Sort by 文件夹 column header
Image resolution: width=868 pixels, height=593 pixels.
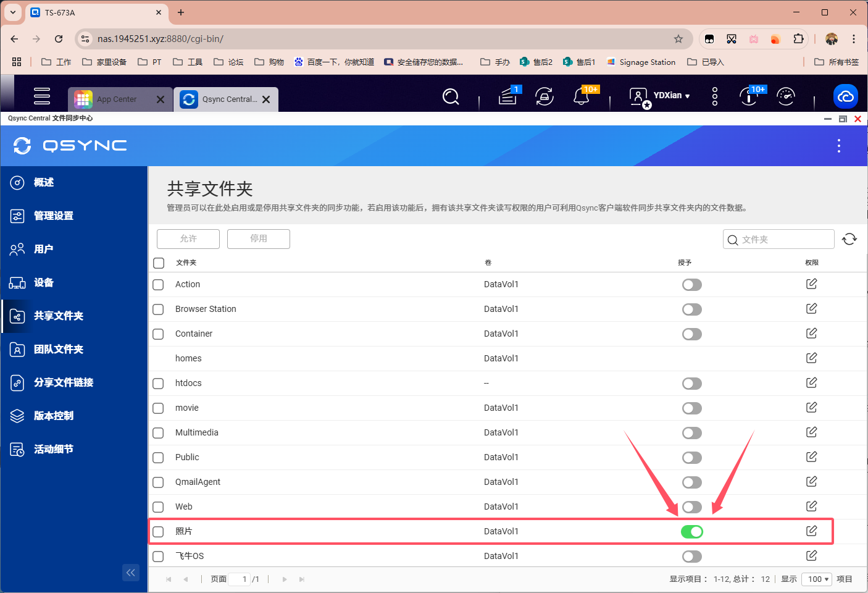tap(186, 263)
